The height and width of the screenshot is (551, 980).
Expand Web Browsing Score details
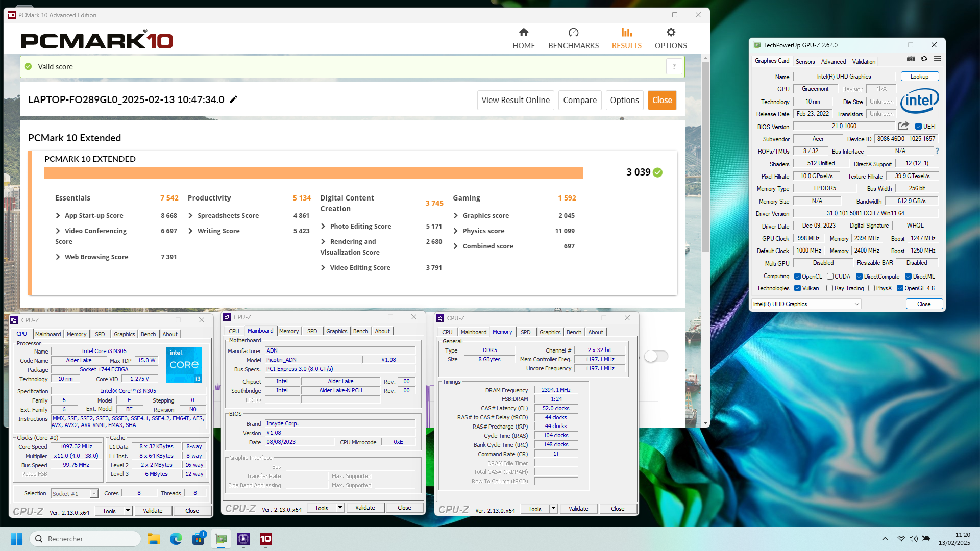58,257
